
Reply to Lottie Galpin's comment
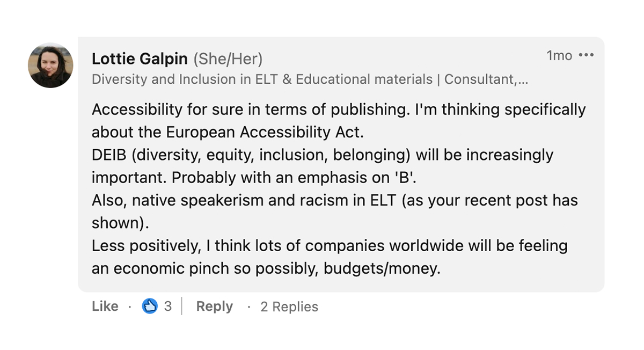[214, 306]
